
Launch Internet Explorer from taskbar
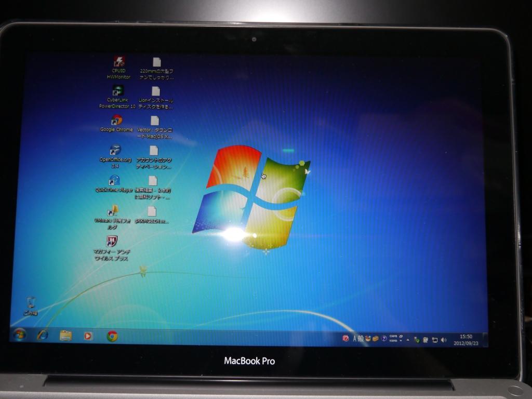(x=43, y=335)
